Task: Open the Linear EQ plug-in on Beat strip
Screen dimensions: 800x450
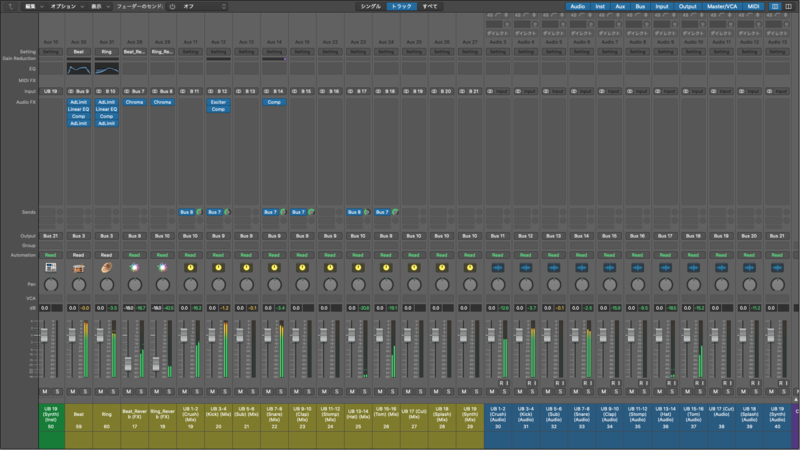Action: point(79,109)
